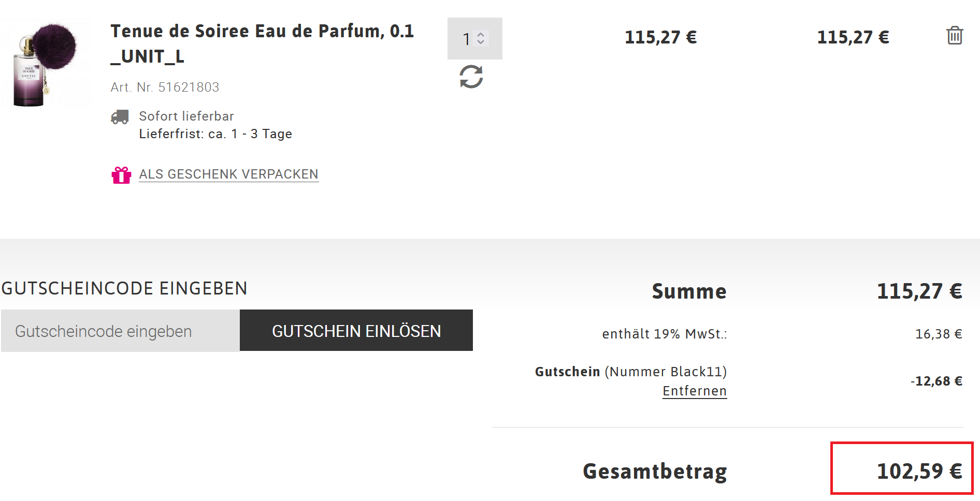The image size is (980, 501).
Task: Click the quantity number field
Action: [466, 39]
